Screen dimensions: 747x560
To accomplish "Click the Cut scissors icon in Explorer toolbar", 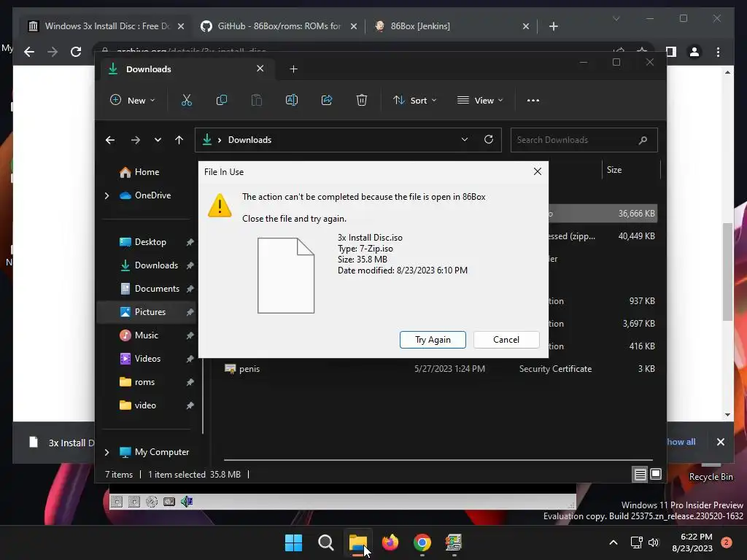I will coord(186,101).
